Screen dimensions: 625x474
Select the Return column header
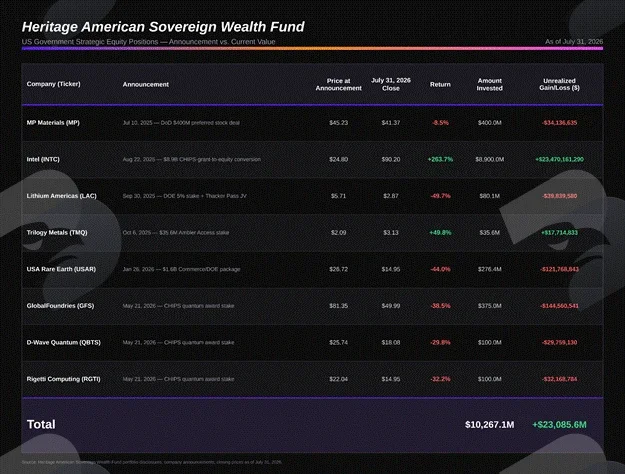click(x=440, y=85)
